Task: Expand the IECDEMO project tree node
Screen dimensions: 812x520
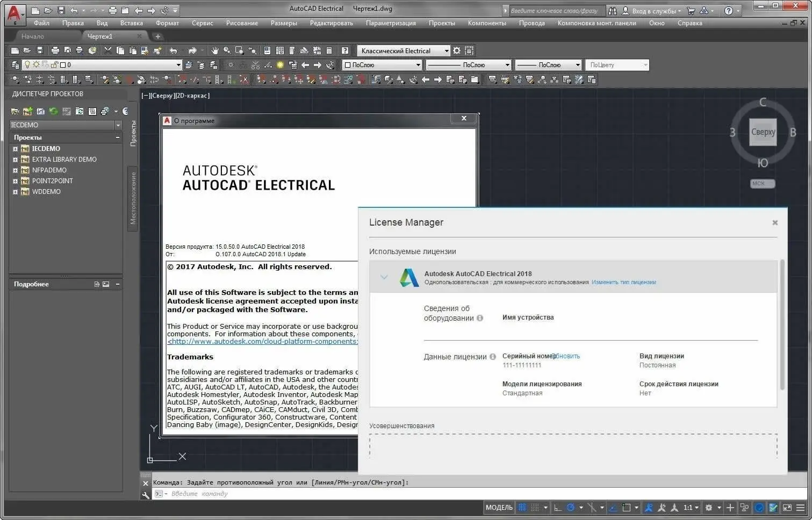Action: pyautogui.click(x=15, y=149)
